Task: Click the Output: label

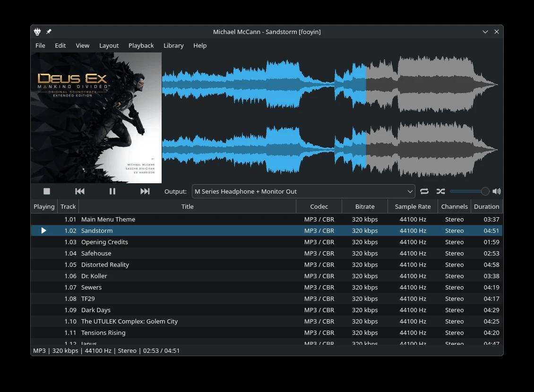Action: pos(175,192)
